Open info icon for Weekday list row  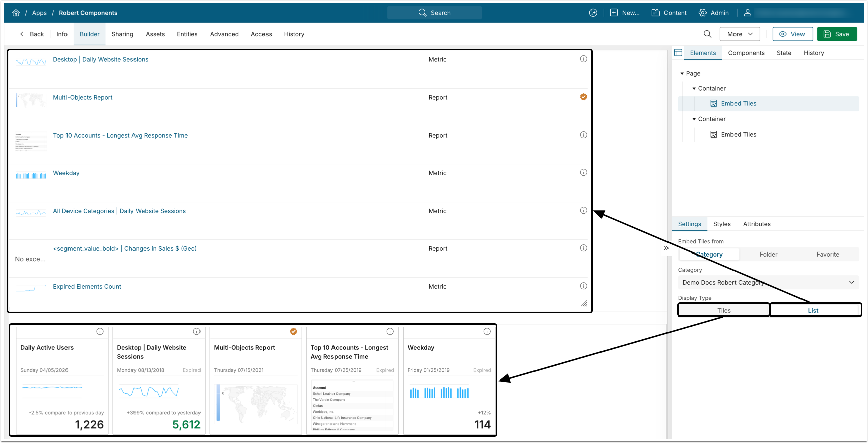[583, 172]
